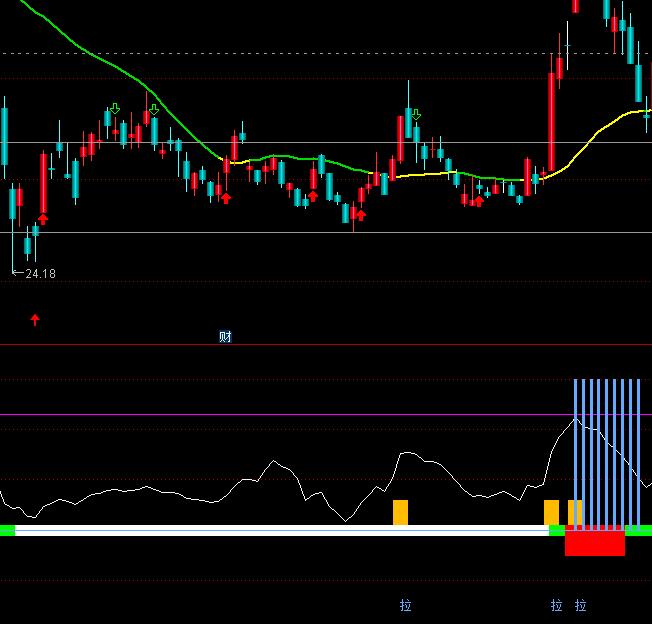The width and height of the screenshot is (652, 624).
Task: Click the isolated red arrow below 24.18
Action: (x=35, y=319)
